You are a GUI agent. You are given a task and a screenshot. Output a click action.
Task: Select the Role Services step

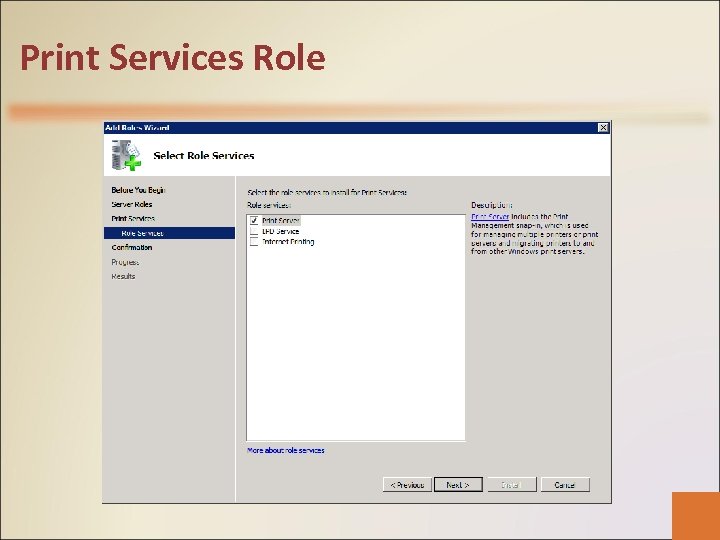pos(169,233)
